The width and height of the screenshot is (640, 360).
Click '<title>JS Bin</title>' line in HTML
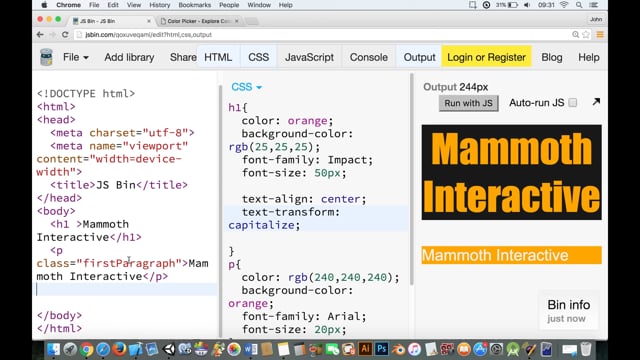[119, 185]
